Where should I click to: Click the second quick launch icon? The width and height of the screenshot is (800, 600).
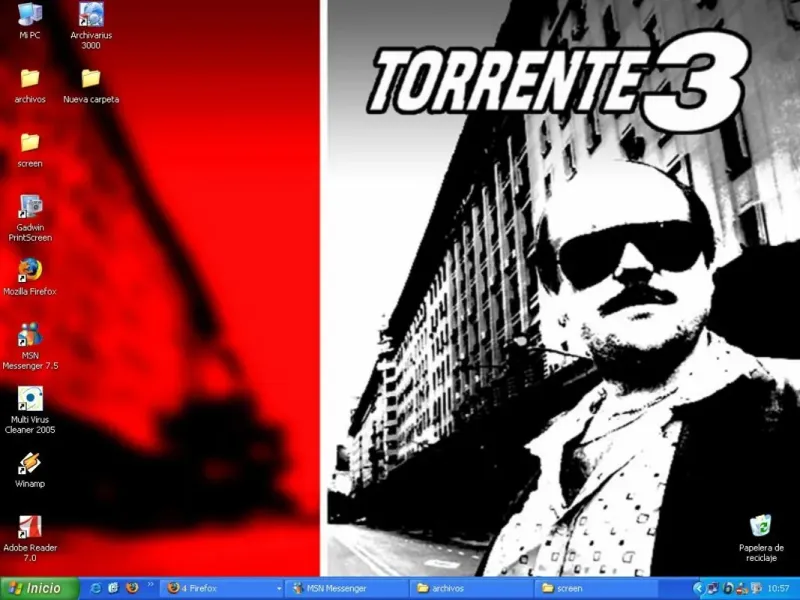(113, 588)
